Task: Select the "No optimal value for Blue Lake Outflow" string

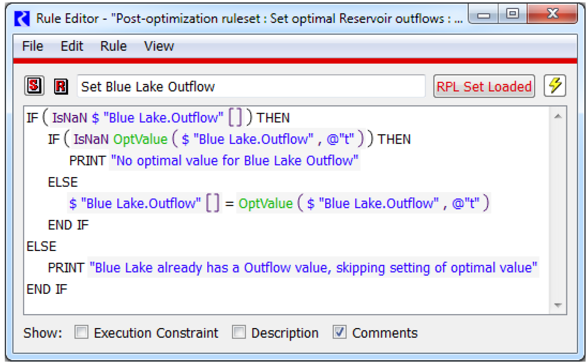Action: point(234,161)
